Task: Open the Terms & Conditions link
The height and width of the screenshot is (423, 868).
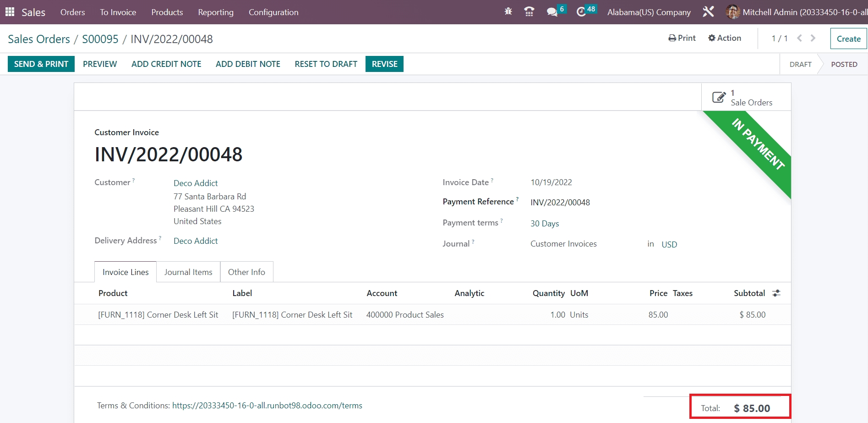Action: point(267,406)
